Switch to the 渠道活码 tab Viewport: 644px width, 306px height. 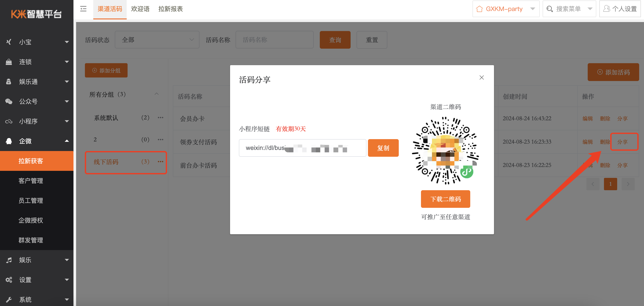[x=110, y=9]
